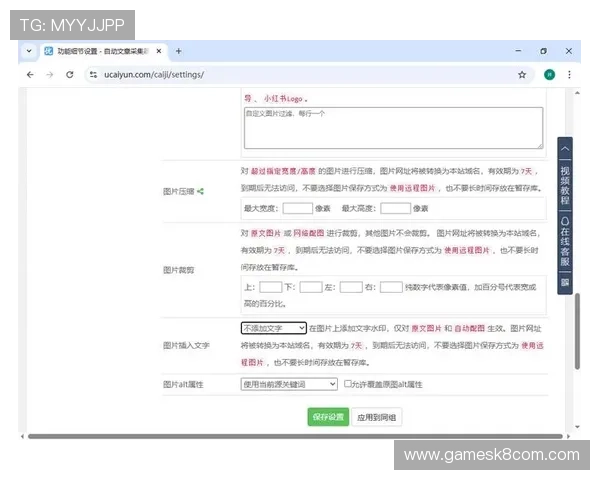
Task: Open the Chrome three-dot menu
Action: (x=569, y=75)
